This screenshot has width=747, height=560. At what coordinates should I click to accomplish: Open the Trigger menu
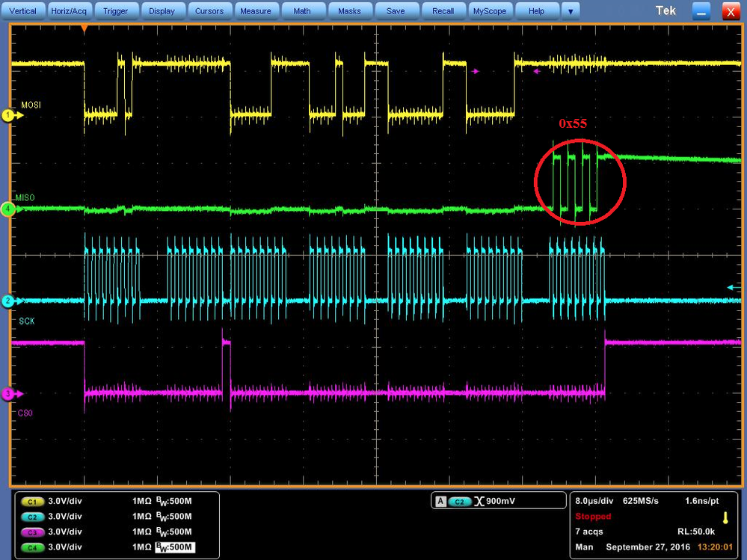(115, 11)
